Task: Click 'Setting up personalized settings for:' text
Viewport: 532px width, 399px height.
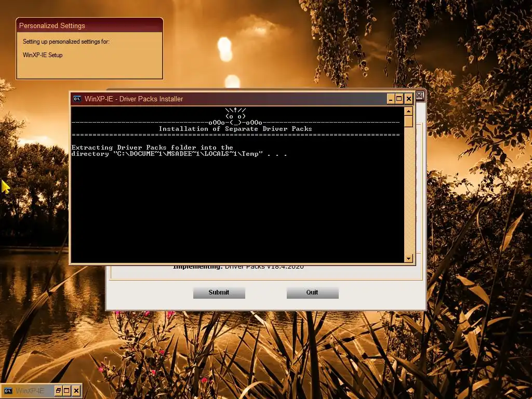Action: pyautogui.click(x=66, y=42)
